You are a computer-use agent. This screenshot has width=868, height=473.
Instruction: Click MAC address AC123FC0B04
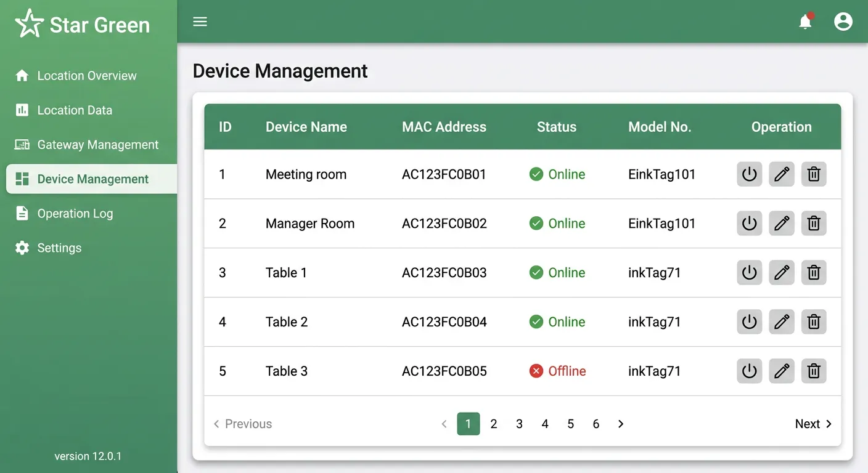coord(444,321)
